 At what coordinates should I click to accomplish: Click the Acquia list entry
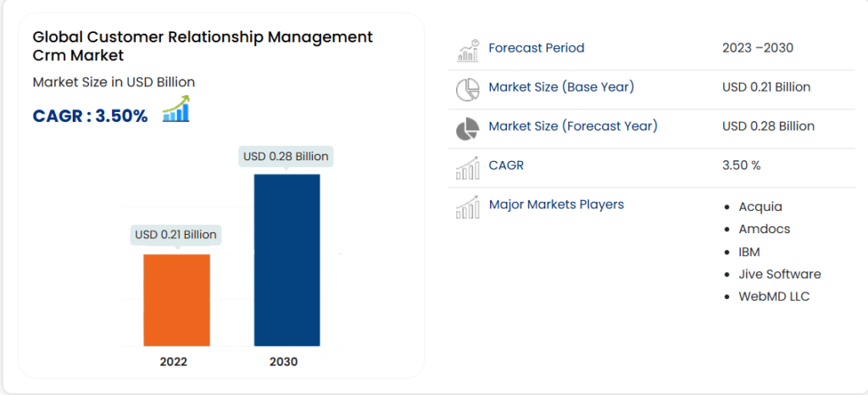click(760, 207)
